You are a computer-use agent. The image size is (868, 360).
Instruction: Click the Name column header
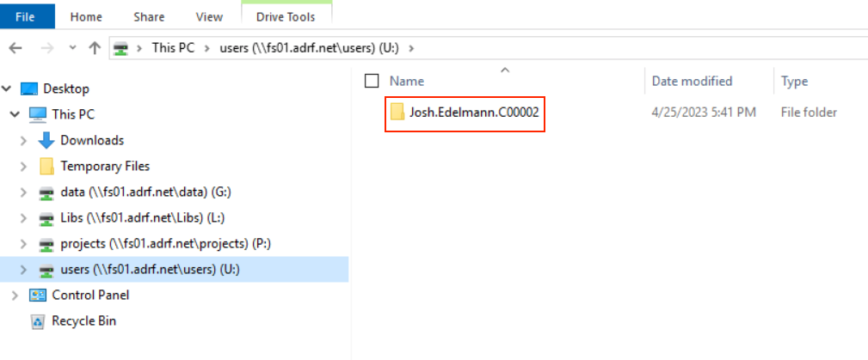pyautogui.click(x=407, y=82)
